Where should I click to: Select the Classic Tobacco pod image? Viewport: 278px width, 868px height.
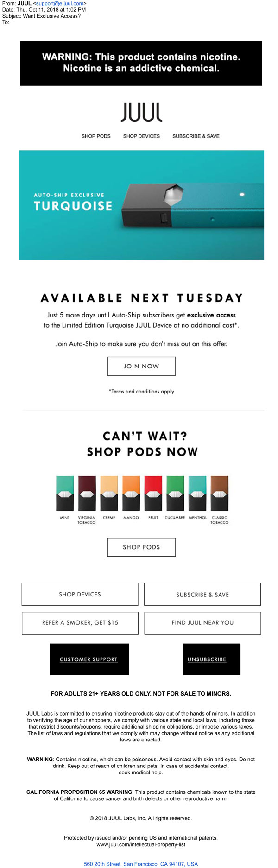click(x=220, y=493)
